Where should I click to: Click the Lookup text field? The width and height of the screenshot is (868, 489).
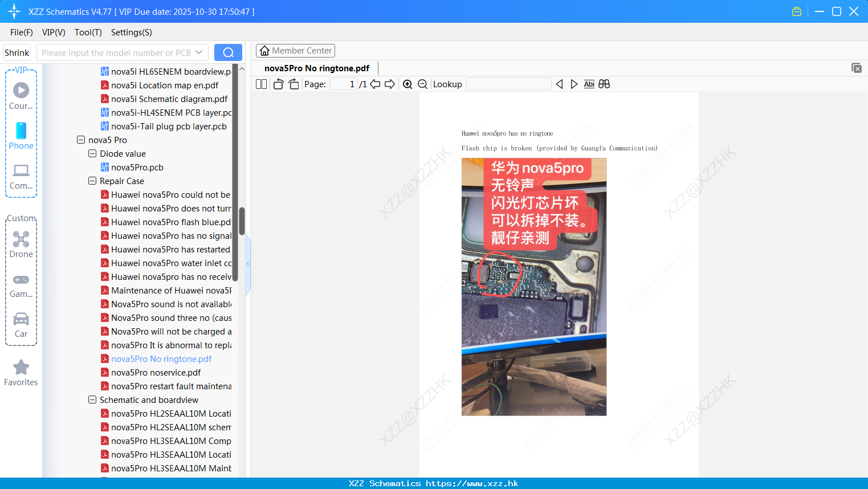(x=508, y=84)
